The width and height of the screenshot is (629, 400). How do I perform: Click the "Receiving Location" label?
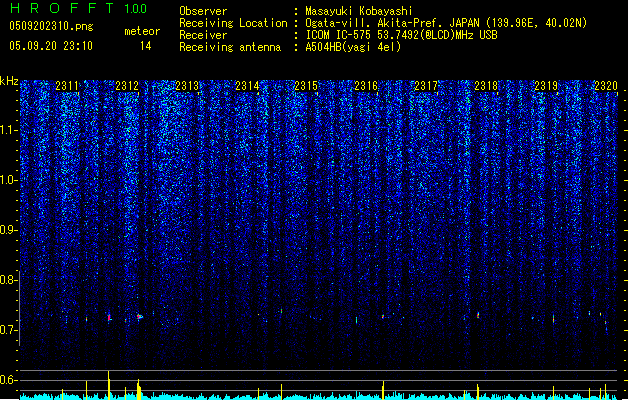coord(233,23)
